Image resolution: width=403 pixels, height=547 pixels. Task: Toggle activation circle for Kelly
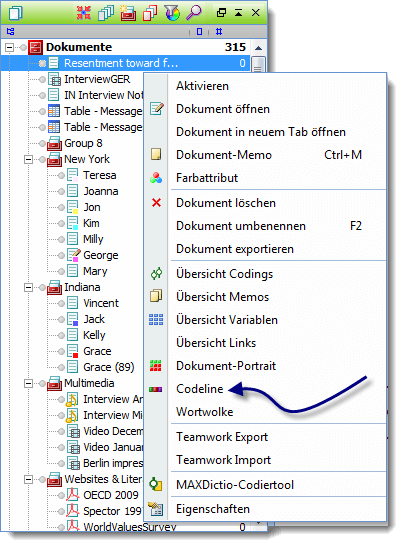pyautogui.click(x=61, y=335)
